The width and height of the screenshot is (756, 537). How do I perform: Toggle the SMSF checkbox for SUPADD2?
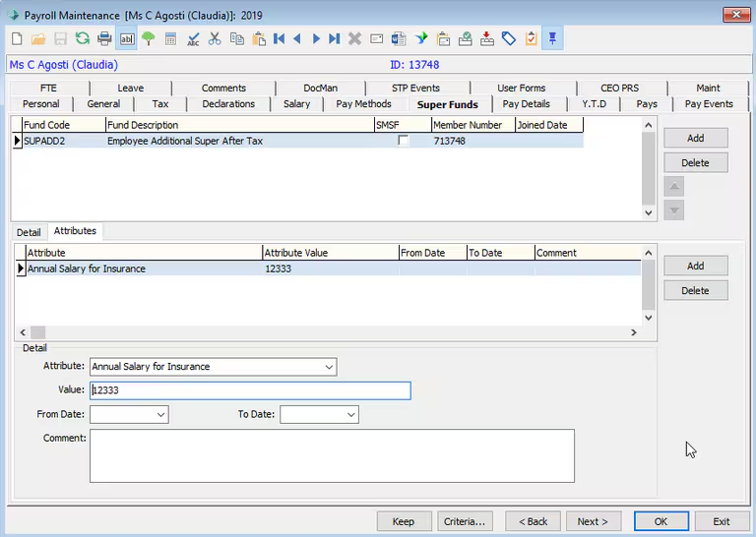[x=403, y=141]
